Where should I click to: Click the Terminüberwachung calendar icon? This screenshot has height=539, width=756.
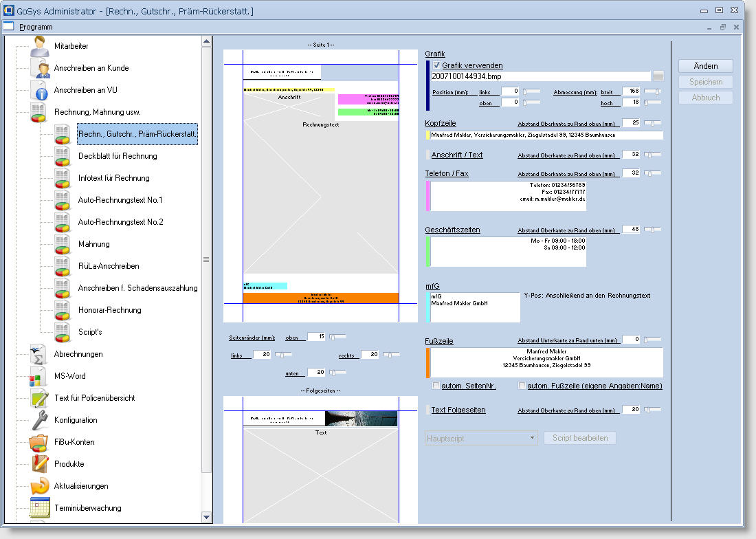point(39,508)
